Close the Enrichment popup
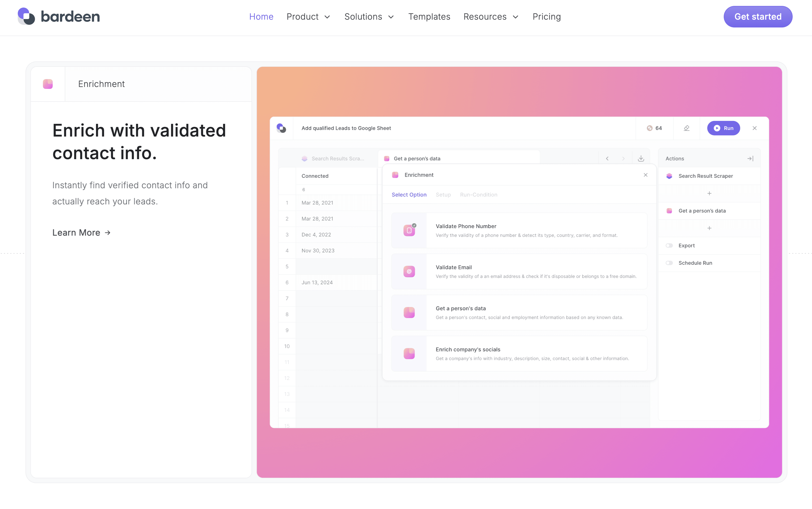Image resolution: width=812 pixels, height=509 pixels. point(645,175)
